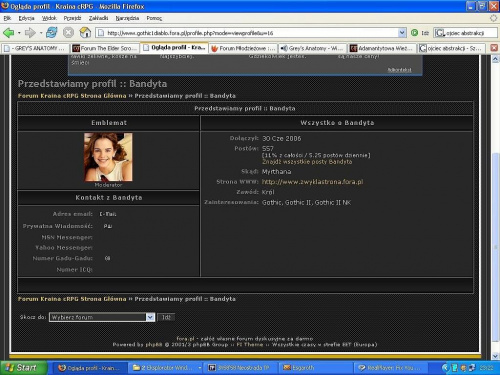The image size is (500, 375).
Task: Click the Myrthana location text
Action: point(276,172)
